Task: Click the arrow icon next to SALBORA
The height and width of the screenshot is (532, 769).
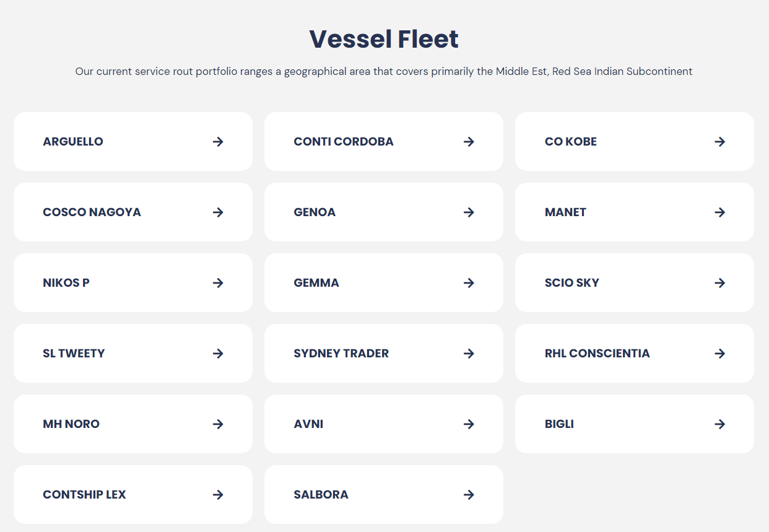Action: point(469,495)
